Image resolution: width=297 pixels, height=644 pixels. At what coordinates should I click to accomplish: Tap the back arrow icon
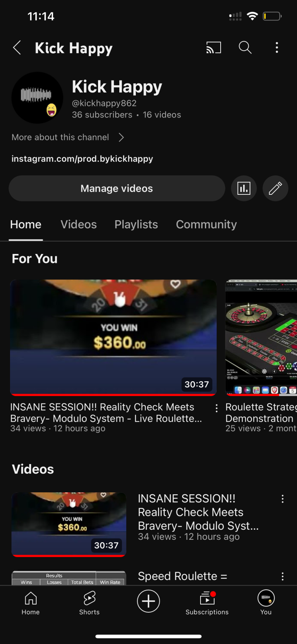point(17,48)
